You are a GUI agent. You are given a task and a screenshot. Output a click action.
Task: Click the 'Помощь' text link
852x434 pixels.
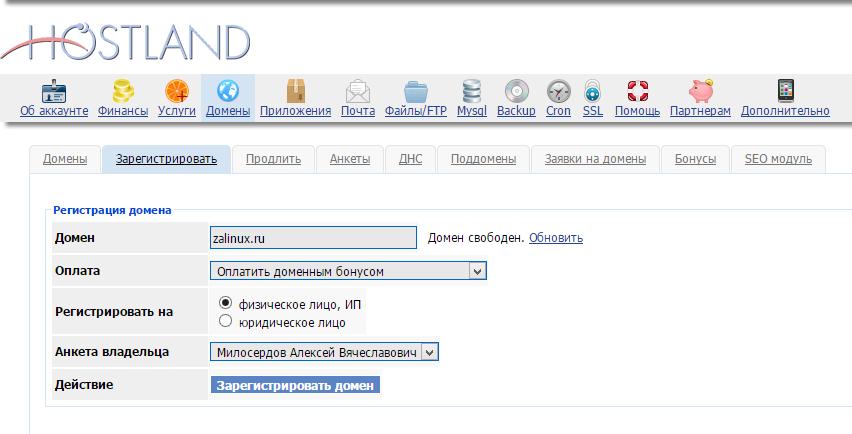[x=637, y=111]
